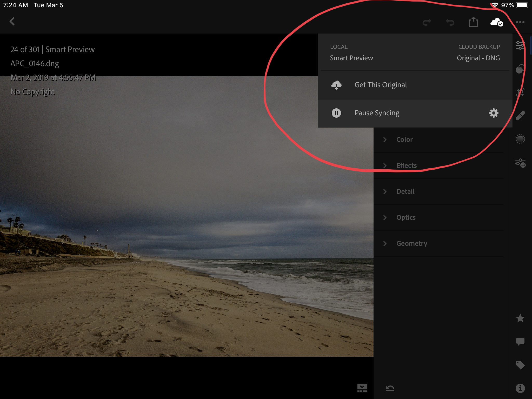Open the Activity feed panel
Screen dimensions: 532x399
(521, 341)
